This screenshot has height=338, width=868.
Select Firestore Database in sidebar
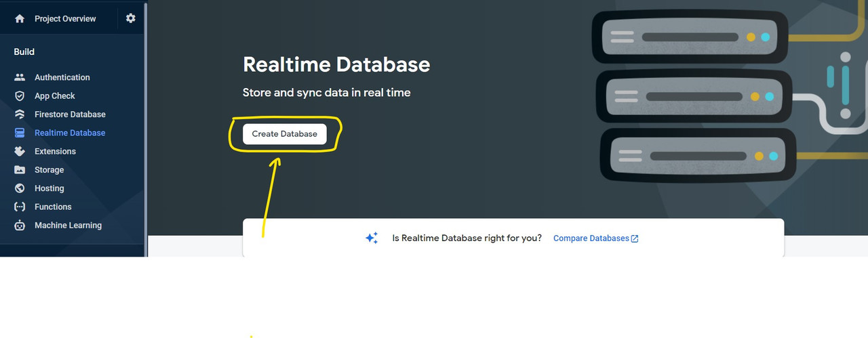[x=70, y=114]
